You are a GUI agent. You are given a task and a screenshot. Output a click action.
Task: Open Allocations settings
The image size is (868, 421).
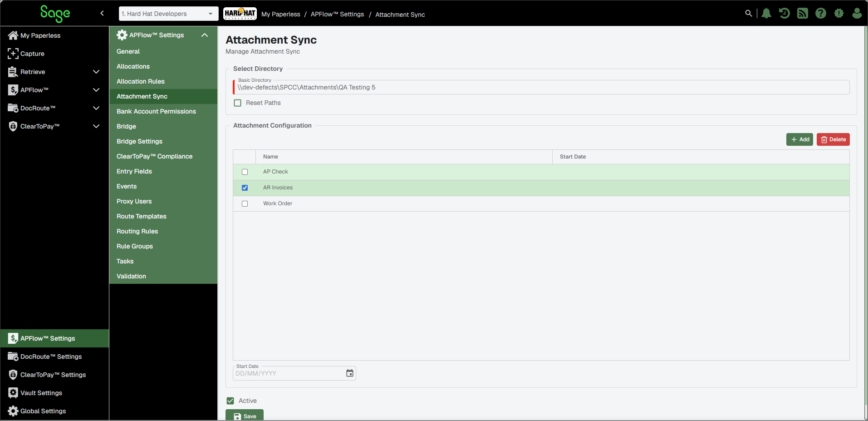(x=163, y=66)
